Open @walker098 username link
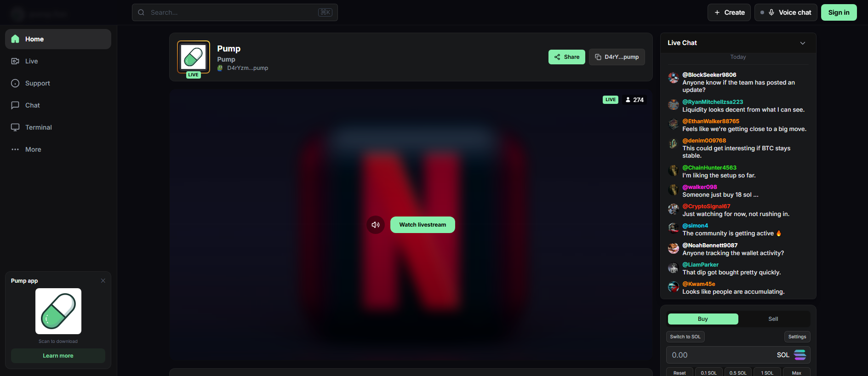868x376 pixels. click(700, 187)
